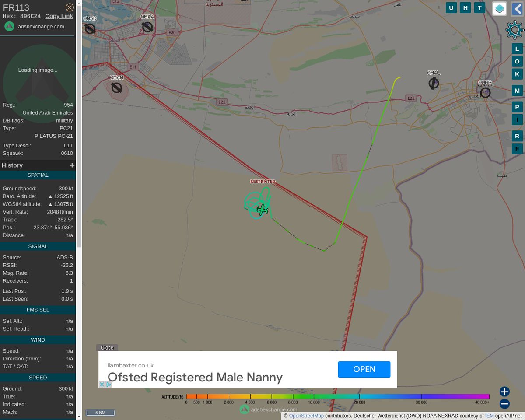Click the FR113 callsign title
The image size is (525, 420).
coord(16,7)
